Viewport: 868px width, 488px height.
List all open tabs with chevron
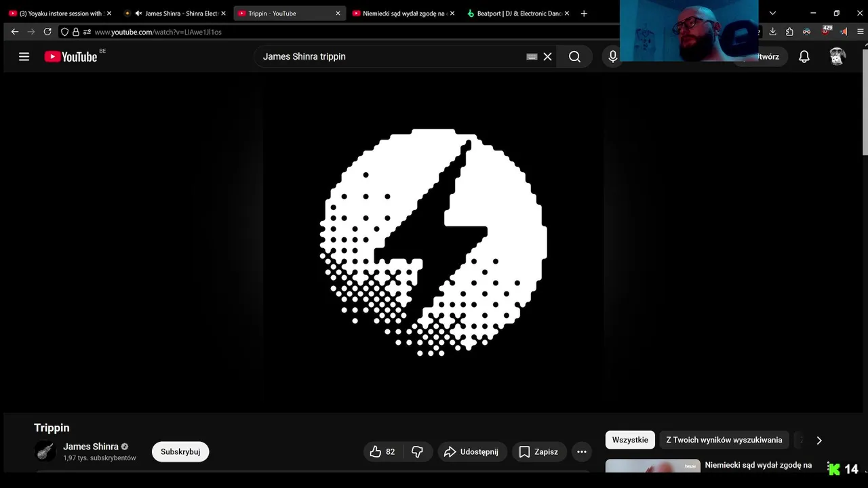pyautogui.click(x=772, y=14)
